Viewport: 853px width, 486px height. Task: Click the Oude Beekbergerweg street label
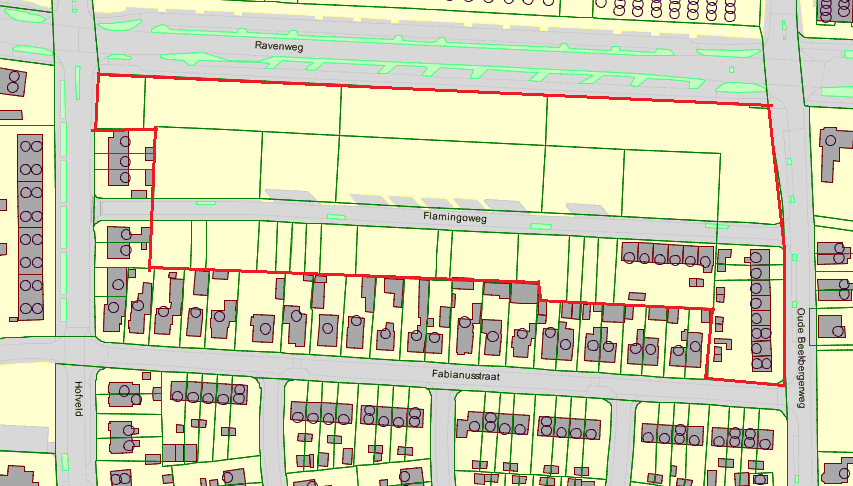[x=801, y=358]
